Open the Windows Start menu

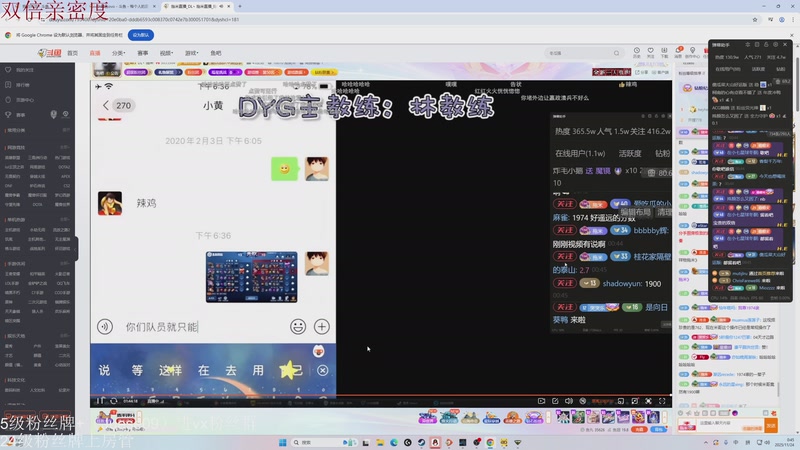[x=283, y=442]
